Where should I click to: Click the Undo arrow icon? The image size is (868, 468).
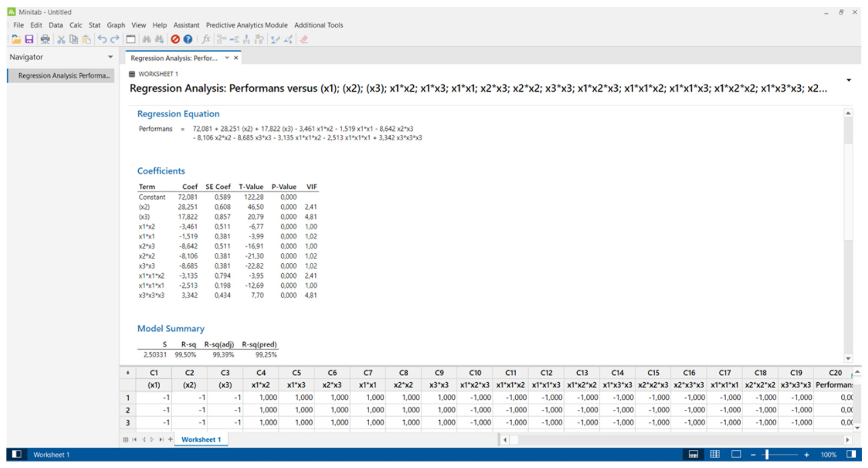click(x=102, y=39)
